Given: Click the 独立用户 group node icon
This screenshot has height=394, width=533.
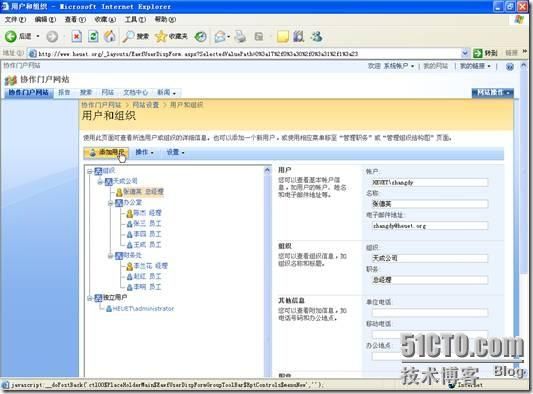Looking at the screenshot, I should pyautogui.click(x=98, y=298).
